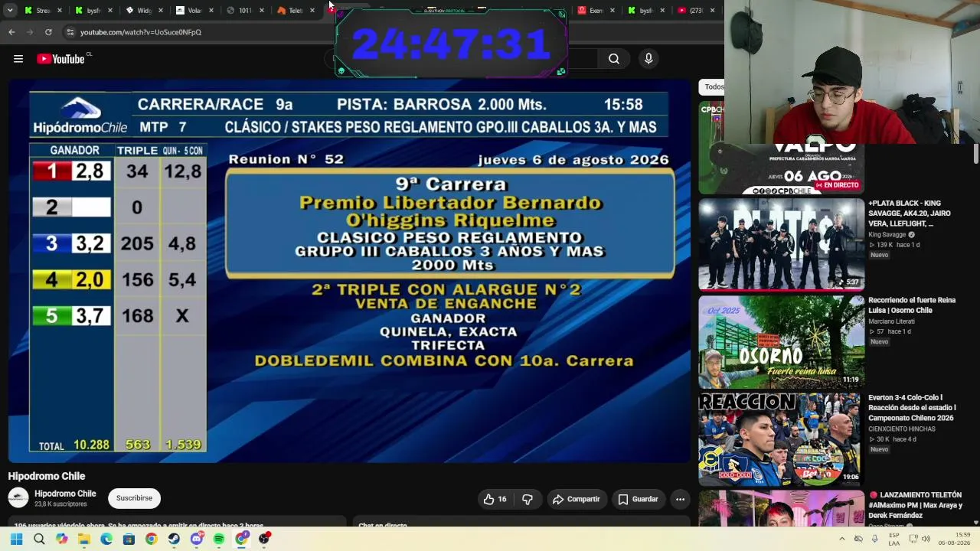Dislike the Hipodromo Chile video
980x551 pixels.
click(x=528, y=499)
